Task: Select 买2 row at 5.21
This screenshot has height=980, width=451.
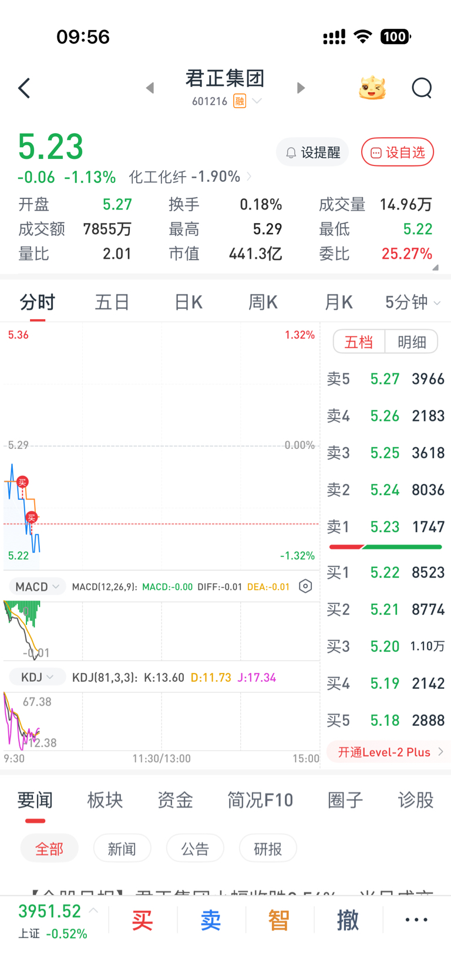Action: [386, 610]
